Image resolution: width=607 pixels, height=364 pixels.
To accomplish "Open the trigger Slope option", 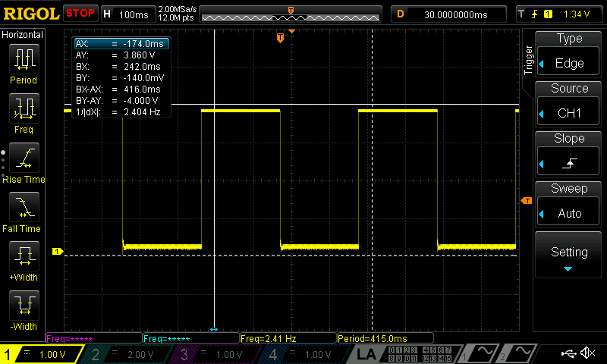I will [570, 153].
